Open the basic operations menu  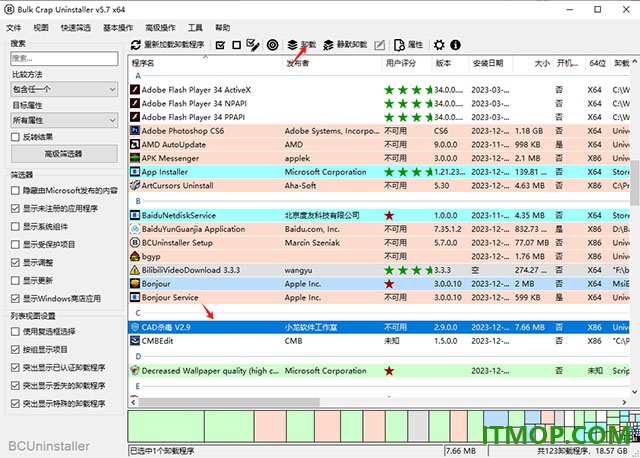click(118, 28)
